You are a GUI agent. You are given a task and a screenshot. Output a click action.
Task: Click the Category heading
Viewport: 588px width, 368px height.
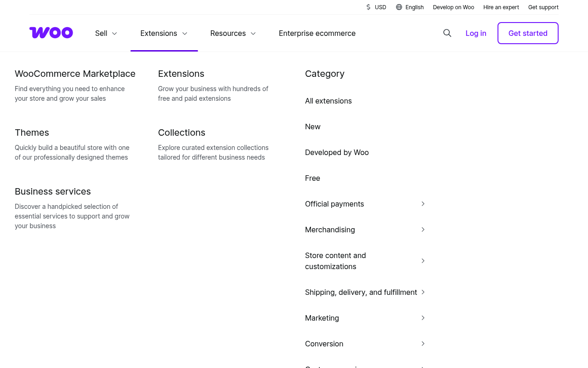[325, 74]
